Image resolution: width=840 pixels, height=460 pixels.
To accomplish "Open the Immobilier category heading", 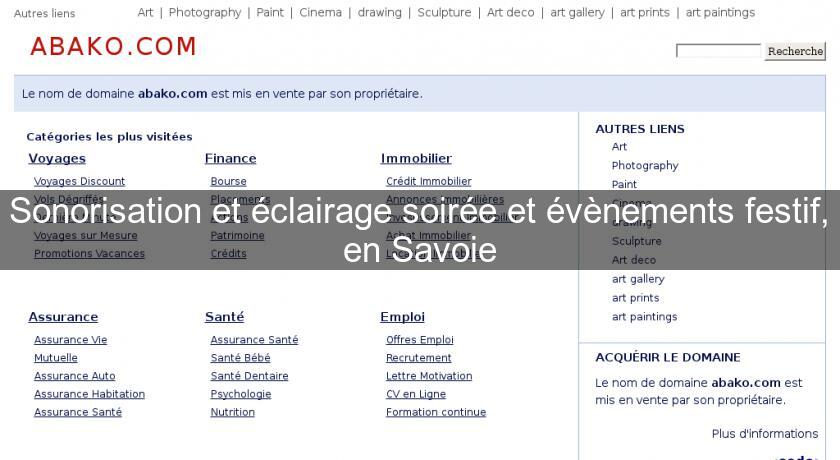I will tap(416, 159).
